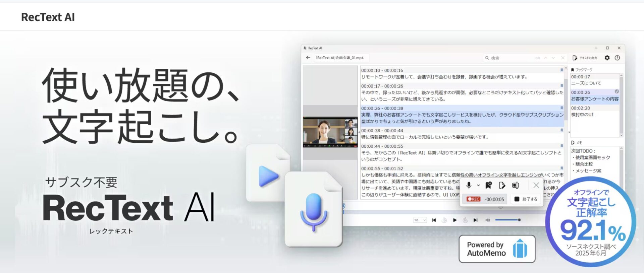Click the ブックマーク panel header
The width and height of the screenshot is (644, 273).
(582, 70)
